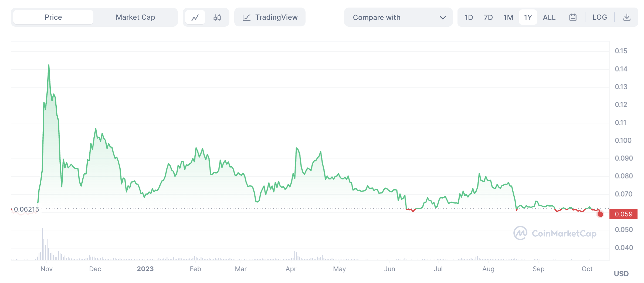This screenshot has width=644, height=283.
Task: Click the Aug axis label
Action: (x=488, y=269)
